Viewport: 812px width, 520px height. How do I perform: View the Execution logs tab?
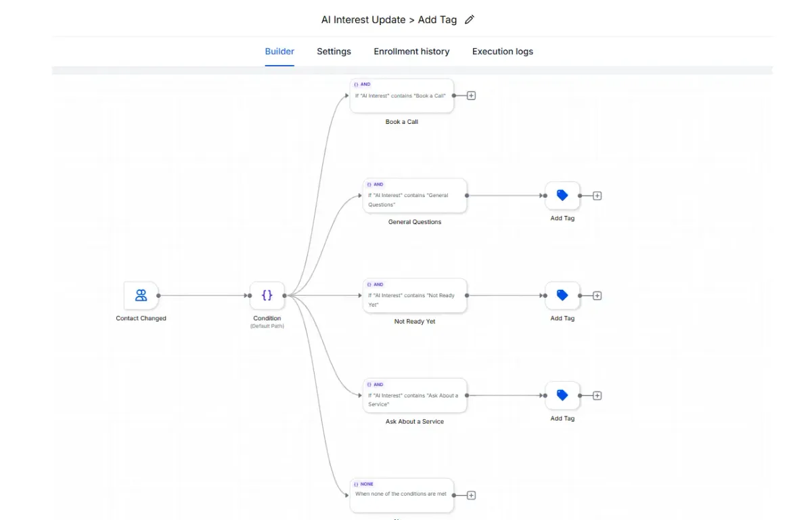click(503, 51)
